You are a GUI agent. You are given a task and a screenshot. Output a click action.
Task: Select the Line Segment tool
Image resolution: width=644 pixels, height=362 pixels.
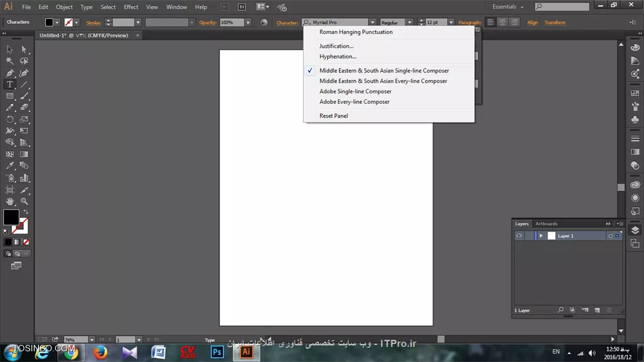coord(24,84)
